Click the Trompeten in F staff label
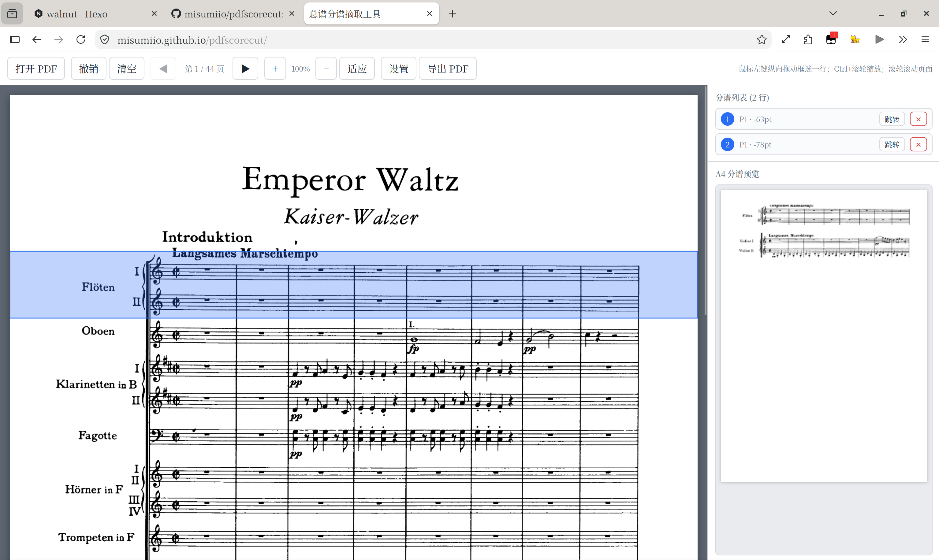Screen dimensions: 939x560 96,537
